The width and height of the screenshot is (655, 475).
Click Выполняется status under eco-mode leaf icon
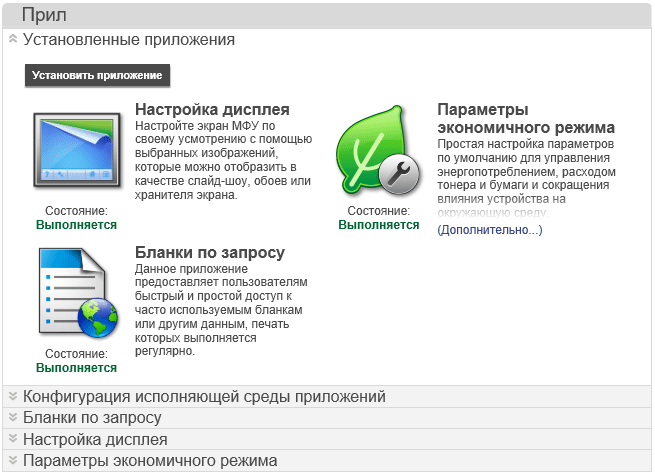pos(378,225)
